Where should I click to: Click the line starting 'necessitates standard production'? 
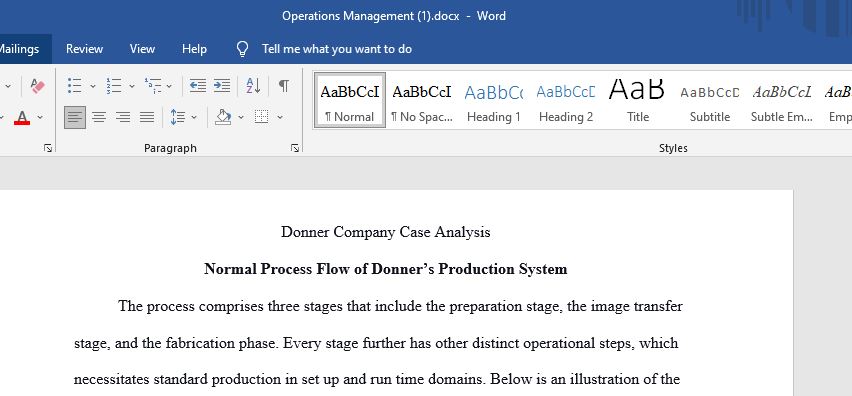point(377,379)
